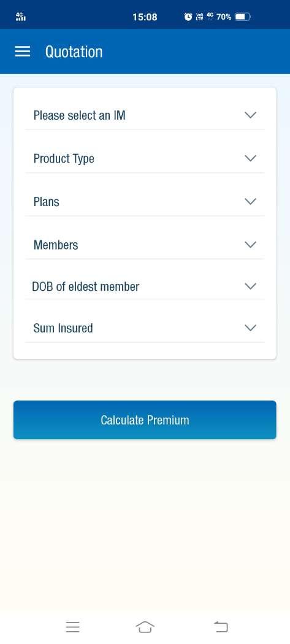
Task: Select the Quotation page title
Action: point(74,52)
